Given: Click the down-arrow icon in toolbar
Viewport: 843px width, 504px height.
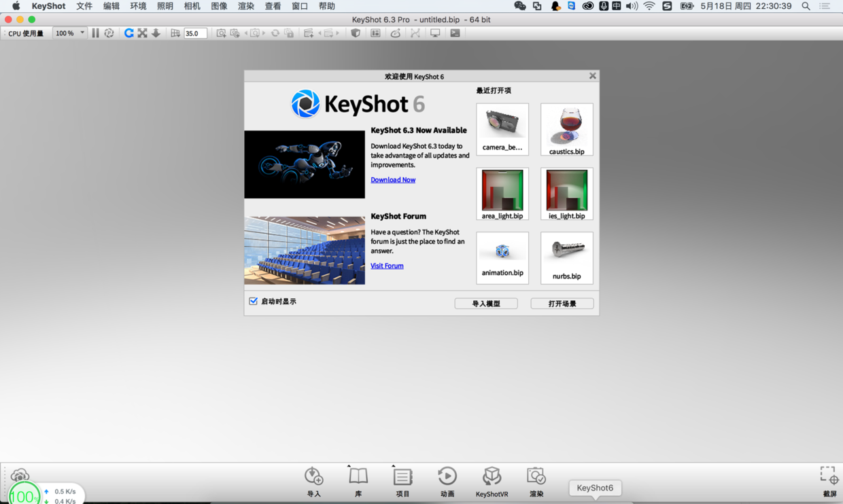Looking at the screenshot, I should pyautogui.click(x=156, y=33).
